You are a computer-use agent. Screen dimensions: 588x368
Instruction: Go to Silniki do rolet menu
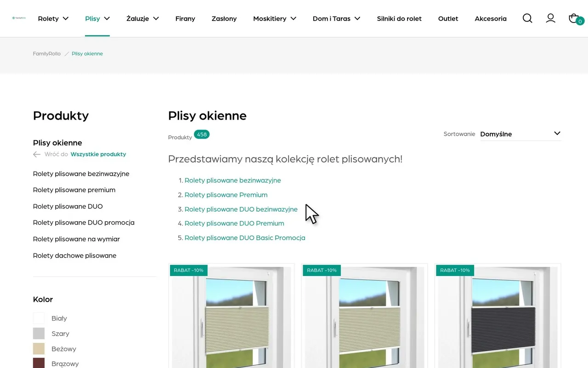pyautogui.click(x=399, y=18)
